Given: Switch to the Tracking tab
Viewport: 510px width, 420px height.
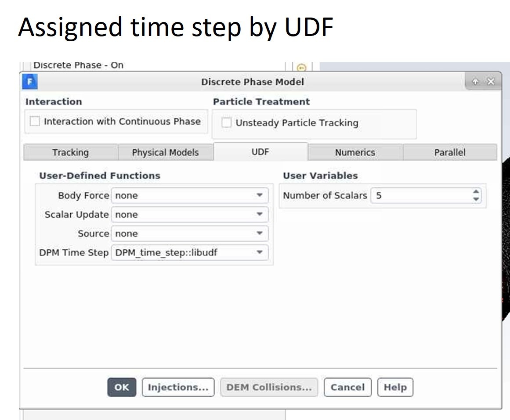Looking at the screenshot, I should point(71,152).
